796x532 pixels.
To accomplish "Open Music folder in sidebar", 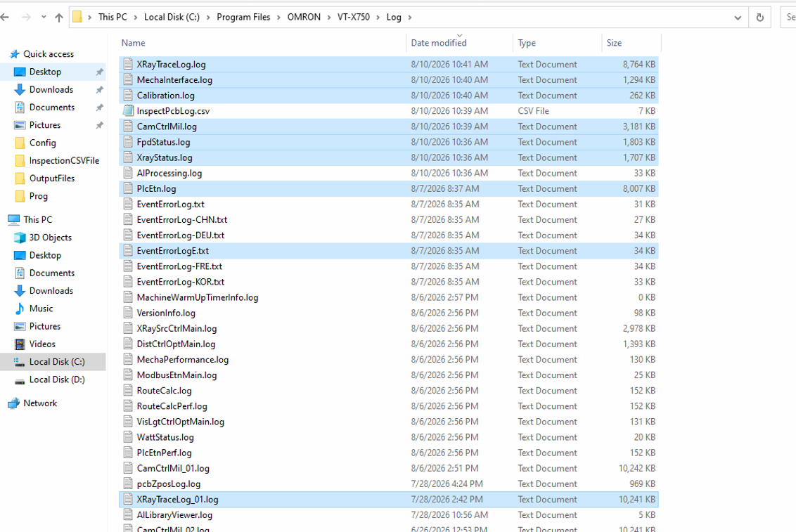I will click(x=41, y=309).
